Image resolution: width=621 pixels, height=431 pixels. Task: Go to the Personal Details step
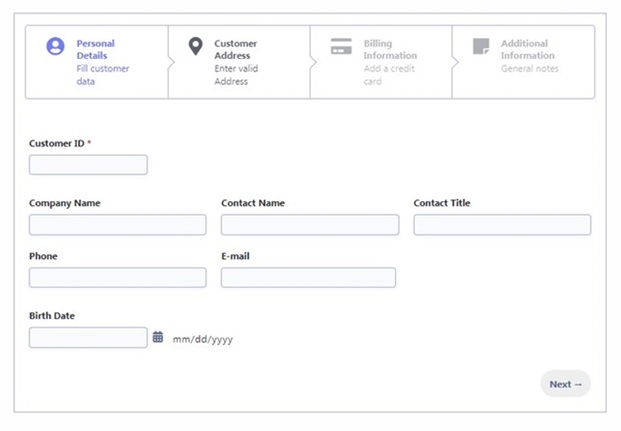(96, 62)
